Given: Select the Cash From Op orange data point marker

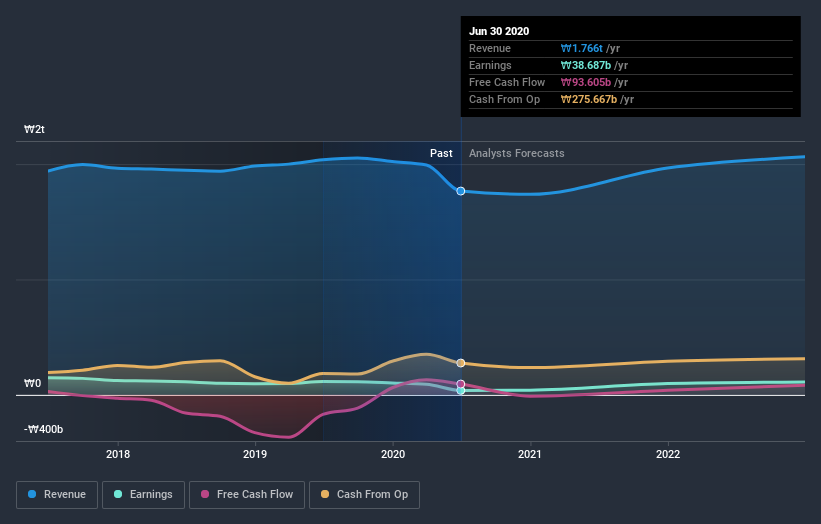Looking at the screenshot, I should point(461,363).
